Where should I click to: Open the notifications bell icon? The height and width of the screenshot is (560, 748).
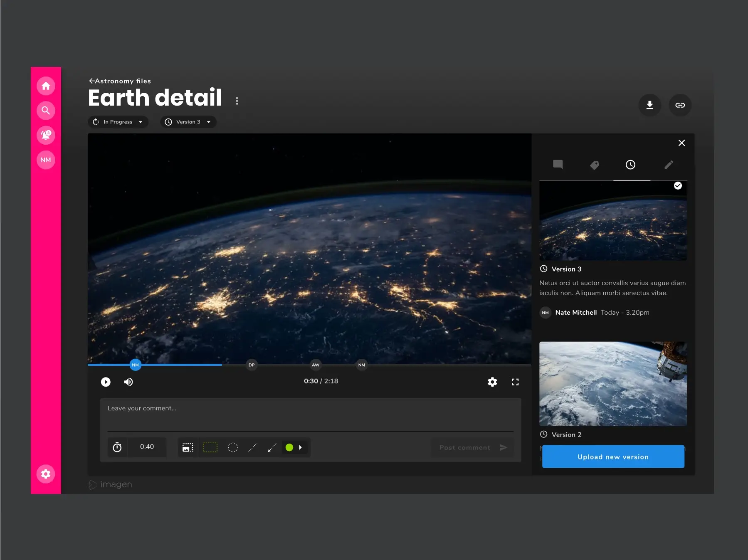[x=46, y=135]
